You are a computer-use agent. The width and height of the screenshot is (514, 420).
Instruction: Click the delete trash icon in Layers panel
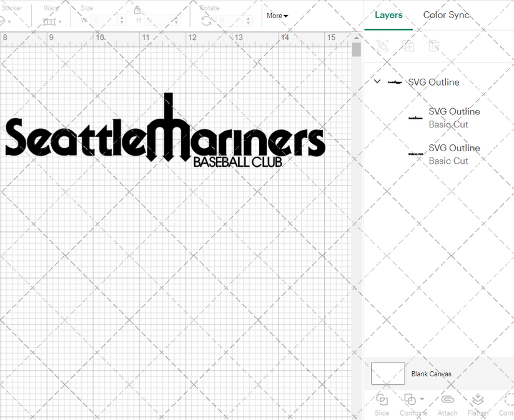[435, 46]
